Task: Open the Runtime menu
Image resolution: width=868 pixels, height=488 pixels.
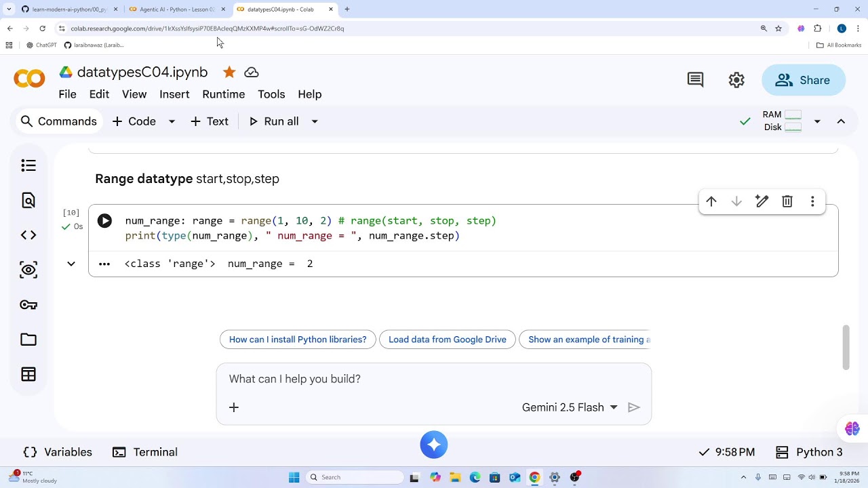Action: point(224,94)
